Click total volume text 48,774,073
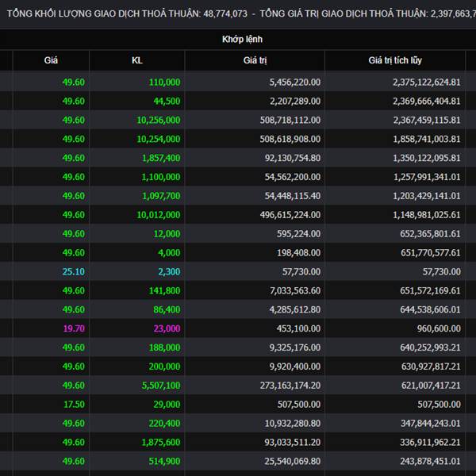The image size is (476, 476). (225, 13)
